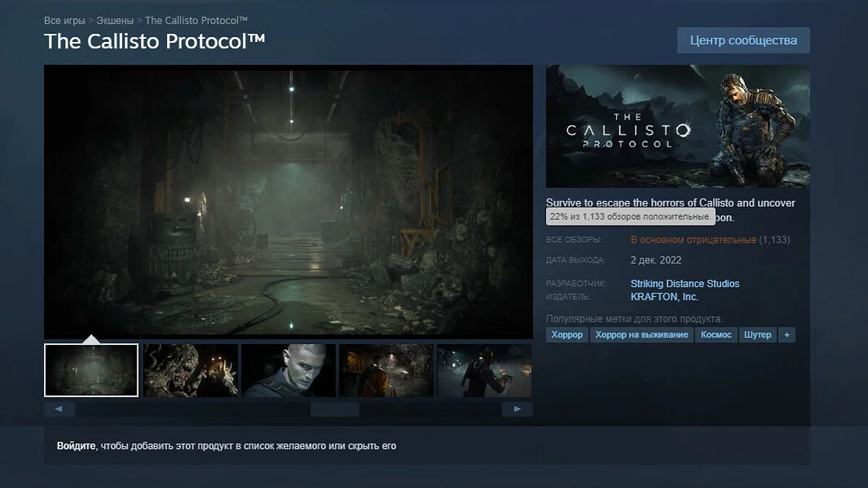The height and width of the screenshot is (488, 868).
Task: Click the «Разработчик:» label
Action: [x=576, y=284]
